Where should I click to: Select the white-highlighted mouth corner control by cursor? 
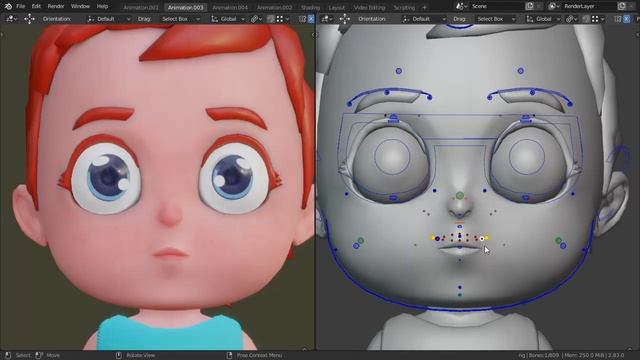(x=482, y=238)
